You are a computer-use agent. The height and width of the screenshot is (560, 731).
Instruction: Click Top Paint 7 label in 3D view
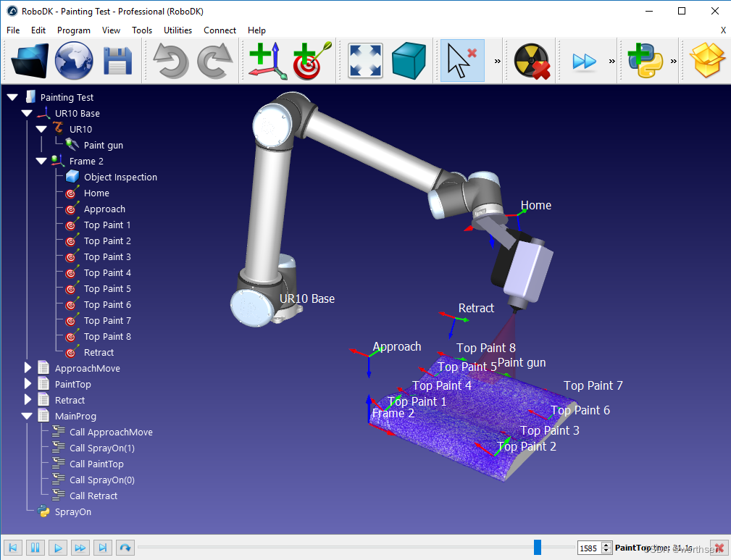[593, 385]
